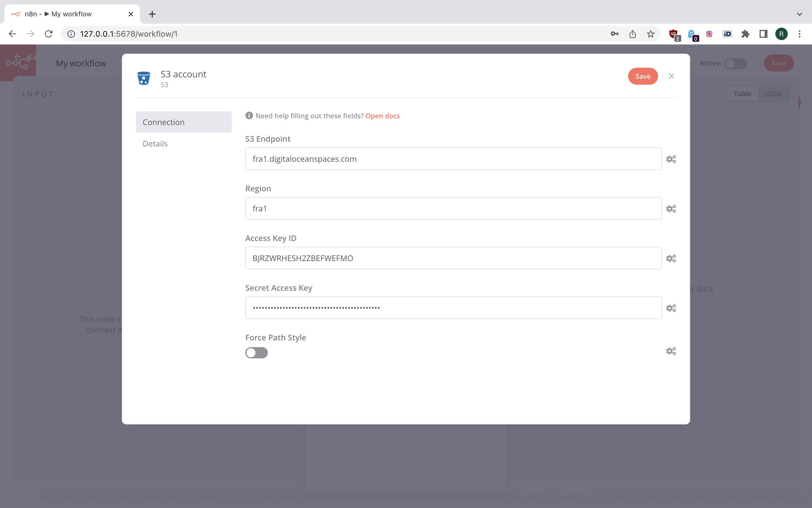Click the n8n logo in the background

(18, 62)
